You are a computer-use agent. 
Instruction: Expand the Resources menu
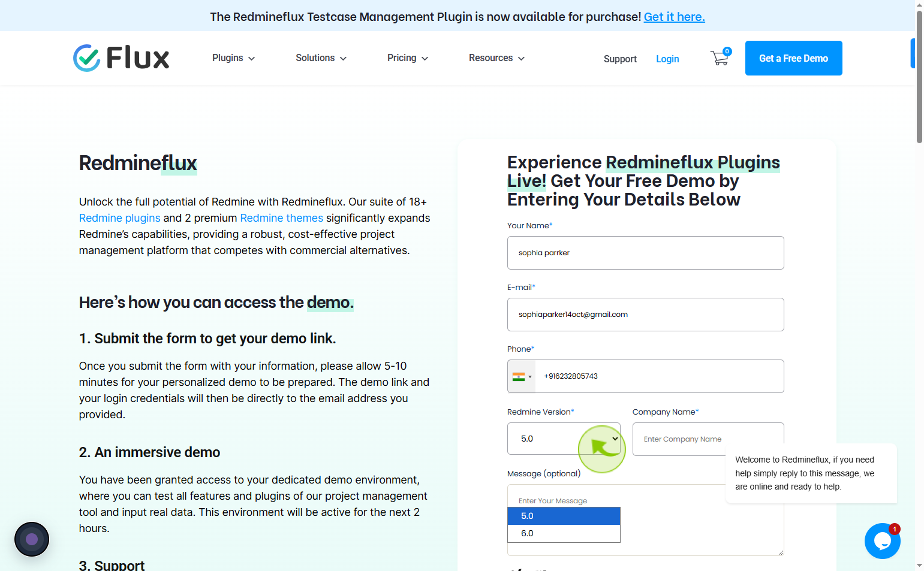click(x=497, y=58)
